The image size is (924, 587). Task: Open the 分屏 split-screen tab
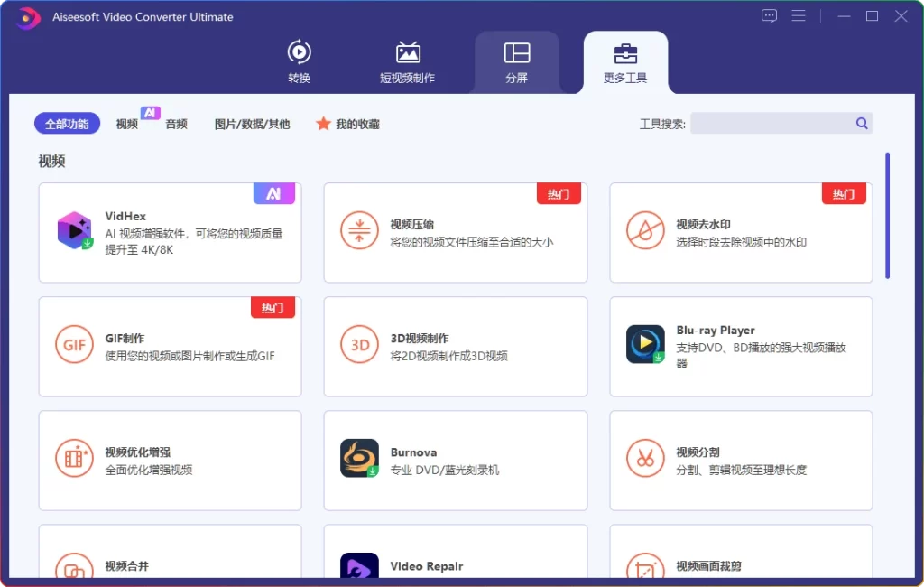coord(517,61)
